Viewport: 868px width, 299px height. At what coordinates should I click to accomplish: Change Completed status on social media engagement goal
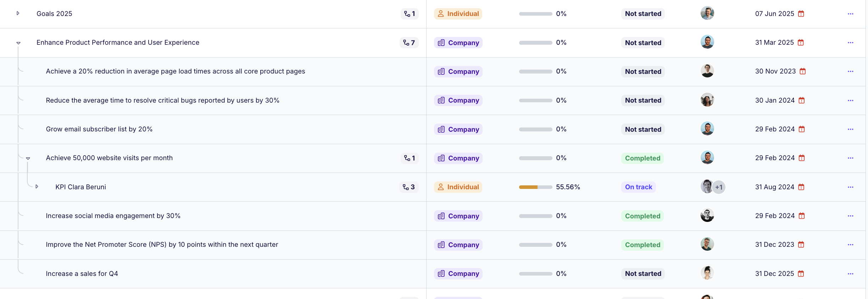click(x=642, y=216)
